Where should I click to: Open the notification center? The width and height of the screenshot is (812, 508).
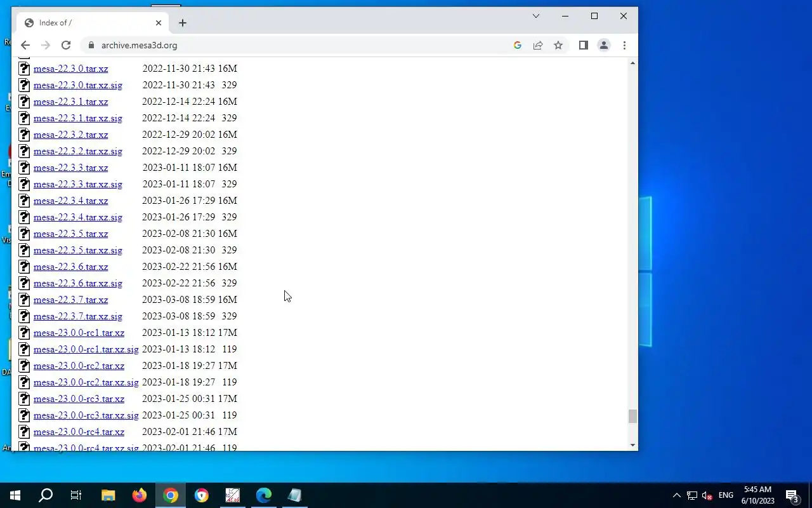click(x=792, y=495)
